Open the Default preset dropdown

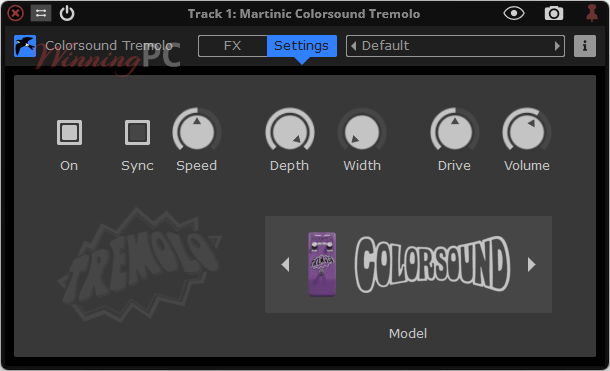coord(455,46)
